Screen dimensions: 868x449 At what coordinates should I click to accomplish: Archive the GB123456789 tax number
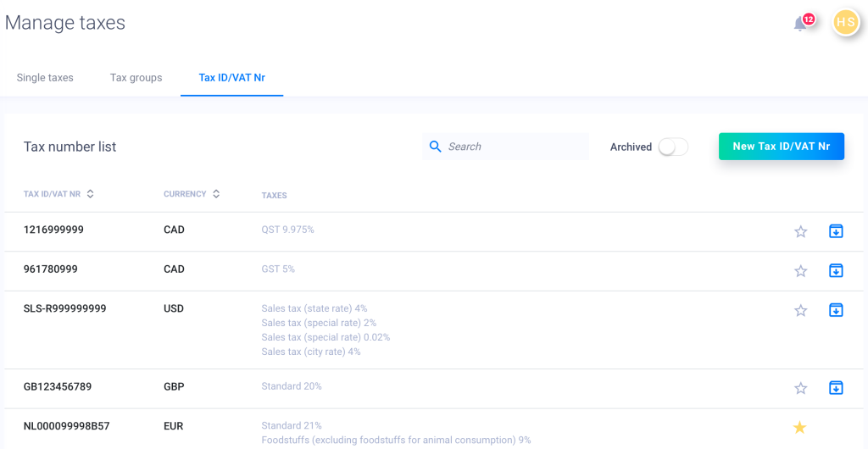[x=836, y=388]
